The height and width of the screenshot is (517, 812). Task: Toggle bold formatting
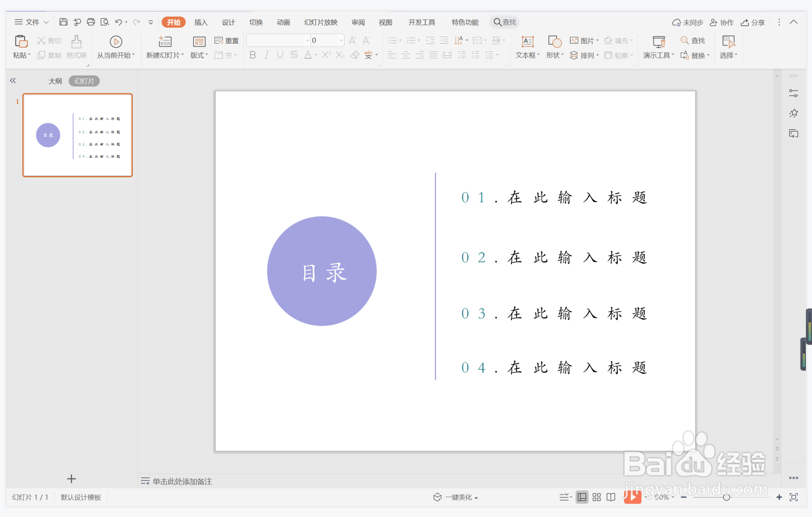pos(252,55)
